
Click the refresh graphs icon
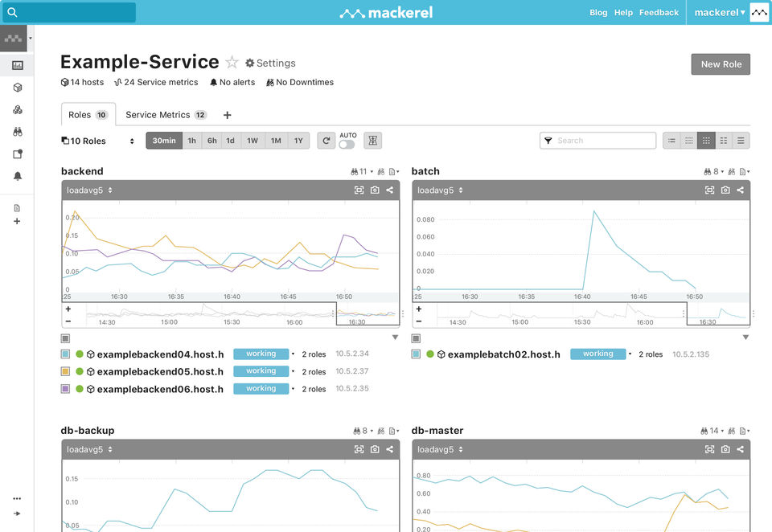tap(326, 141)
